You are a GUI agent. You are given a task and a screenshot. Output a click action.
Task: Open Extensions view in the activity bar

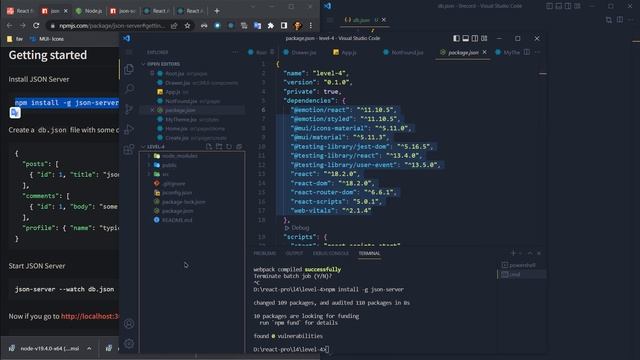[129, 149]
